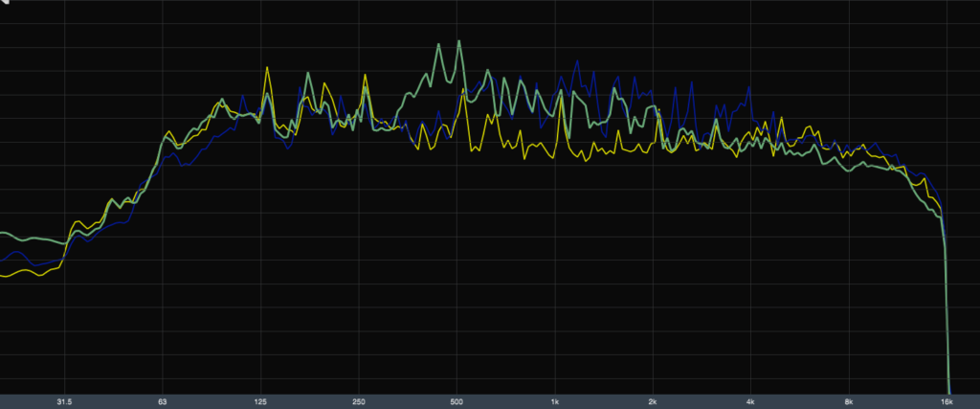This screenshot has width=980, height=409.
Task: Click the 8k frequency axis label
Action: pos(850,401)
